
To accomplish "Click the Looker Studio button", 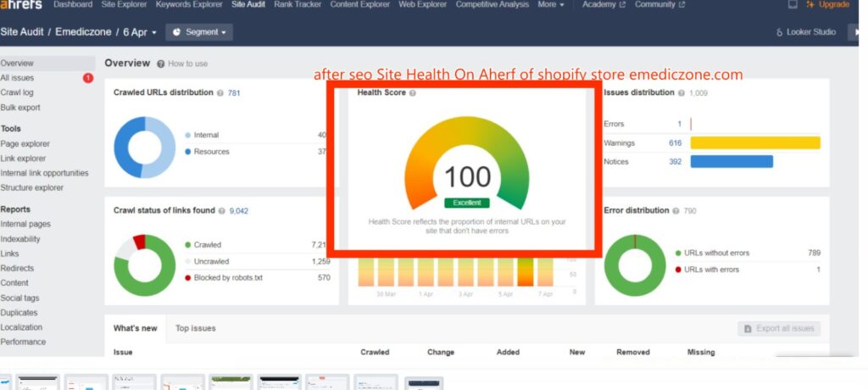I will point(804,32).
